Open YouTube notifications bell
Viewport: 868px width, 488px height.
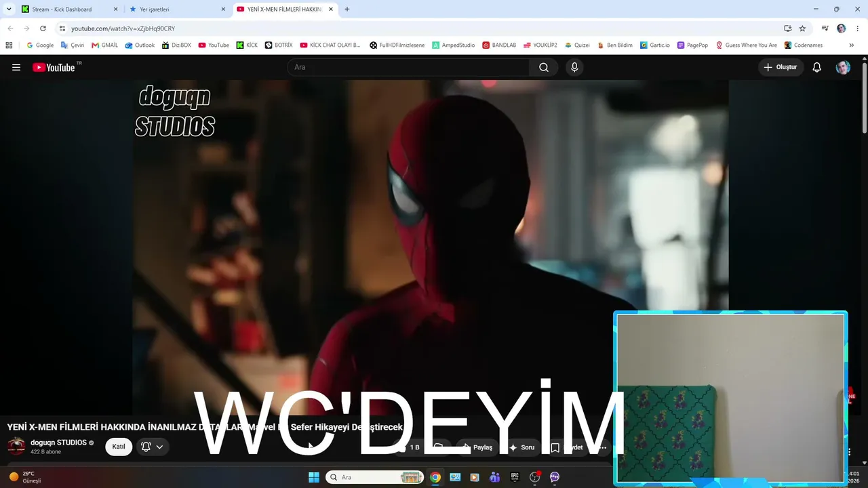(x=817, y=67)
